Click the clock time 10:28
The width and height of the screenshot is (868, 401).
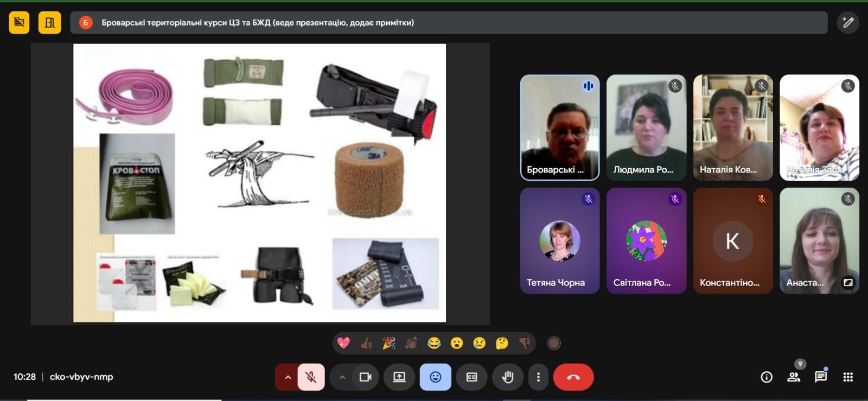click(x=24, y=377)
